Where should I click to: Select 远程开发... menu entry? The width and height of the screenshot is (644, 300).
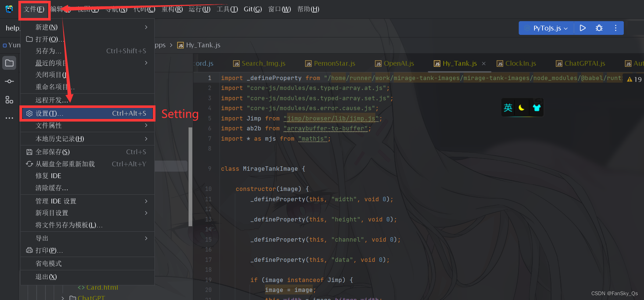point(87,100)
